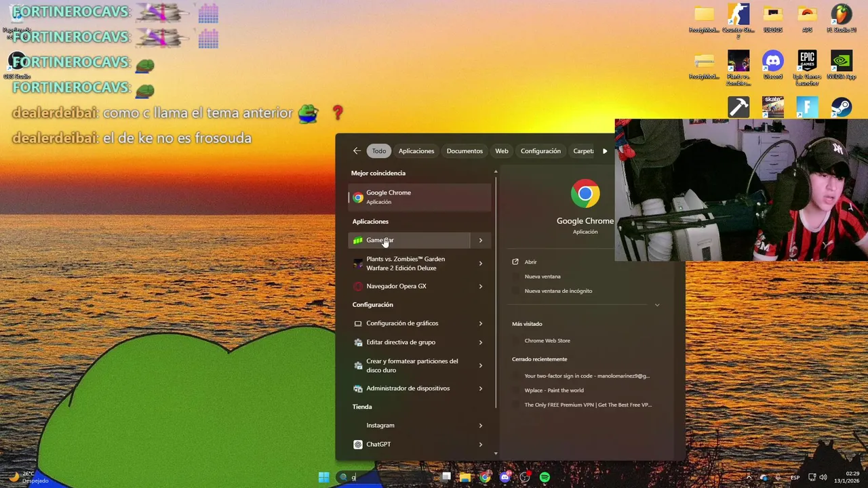Click the network icon in system tray
The height and width of the screenshot is (488, 868).
(812, 477)
